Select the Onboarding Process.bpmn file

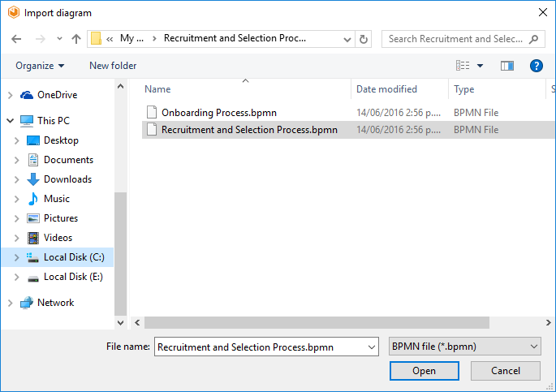point(219,113)
